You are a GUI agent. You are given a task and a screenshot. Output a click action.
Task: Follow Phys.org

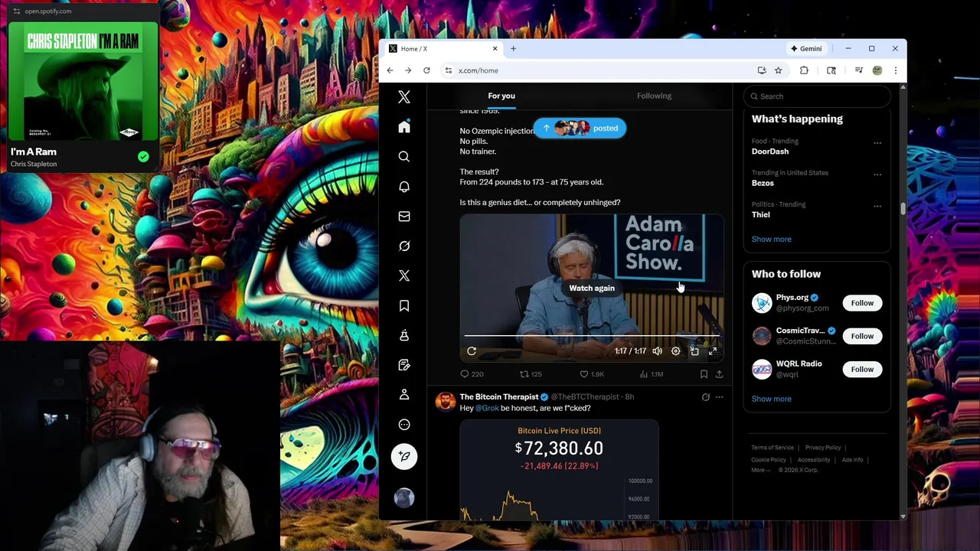click(862, 303)
